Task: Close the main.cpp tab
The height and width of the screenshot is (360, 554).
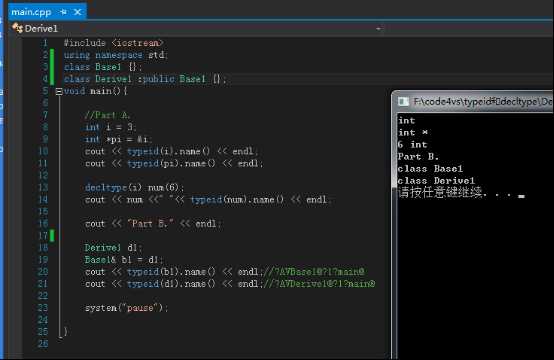Action: (x=77, y=12)
